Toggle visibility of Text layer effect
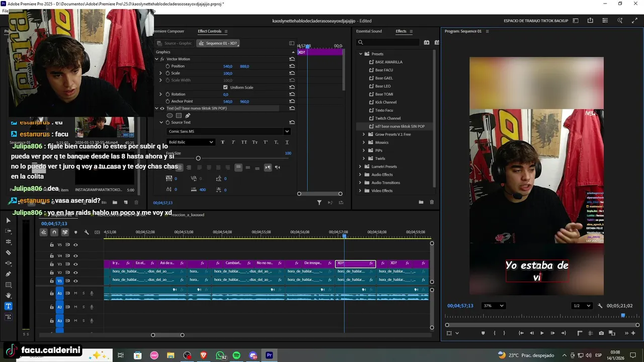 coord(162,108)
